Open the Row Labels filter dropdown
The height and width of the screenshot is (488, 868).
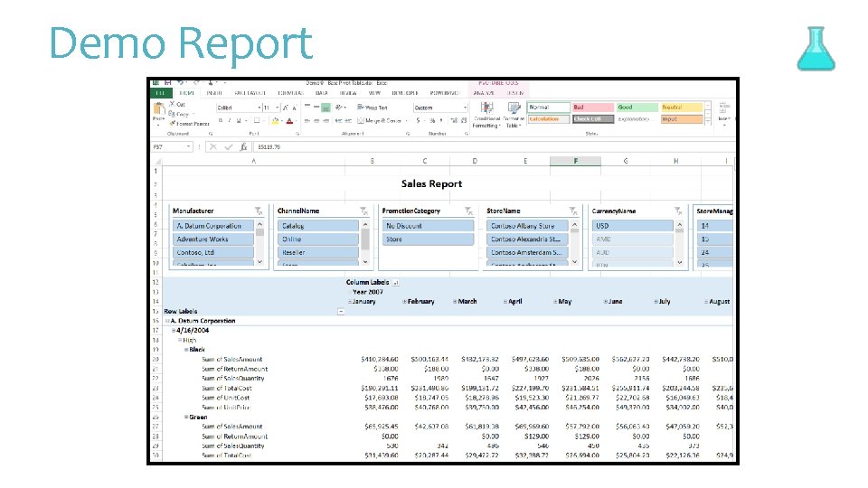coord(341,312)
